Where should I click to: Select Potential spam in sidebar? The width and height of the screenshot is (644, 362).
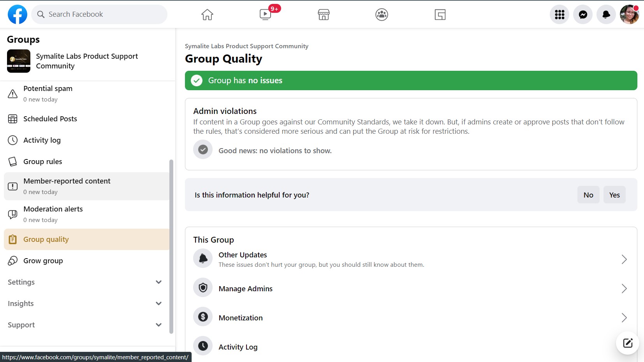coord(48,93)
